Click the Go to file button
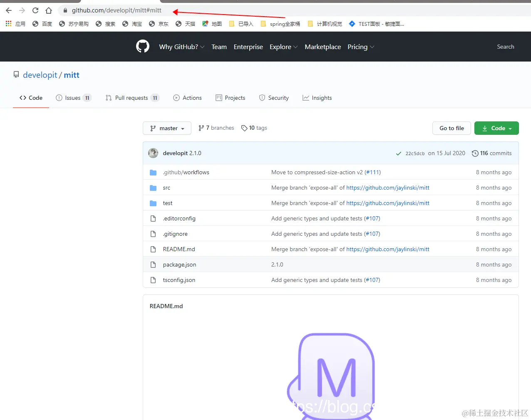Image resolution: width=531 pixels, height=420 pixels. [x=452, y=128]
